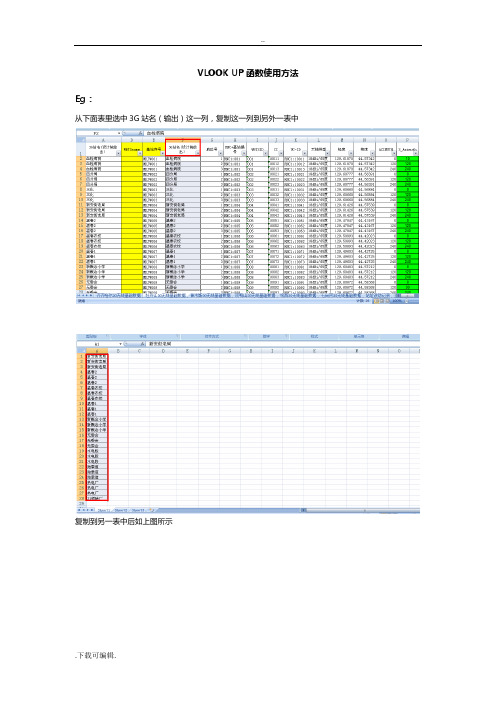Viewport: 496px width, 702px height.
Task: Click the 样式 ribbon group label
Action: (x=314, y=336)
